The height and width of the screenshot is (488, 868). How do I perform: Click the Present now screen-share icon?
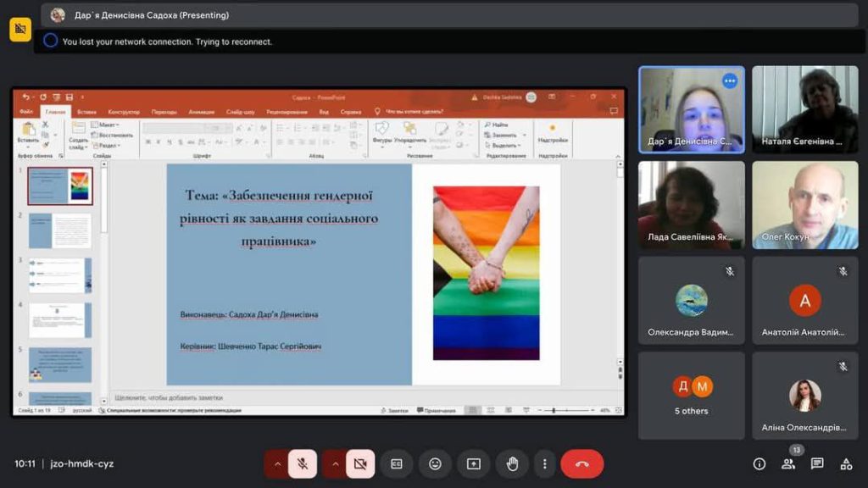tap(474, 463)
